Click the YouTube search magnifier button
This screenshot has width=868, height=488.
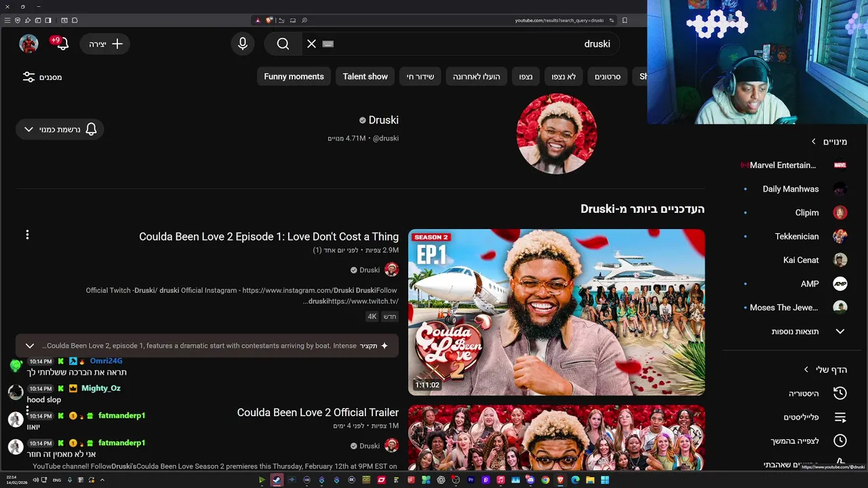coord(283,43)
